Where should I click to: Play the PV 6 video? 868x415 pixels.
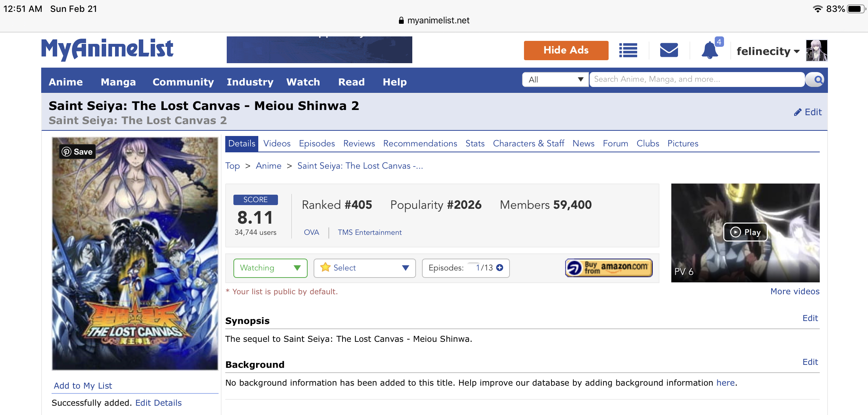[x=745, y=232]
